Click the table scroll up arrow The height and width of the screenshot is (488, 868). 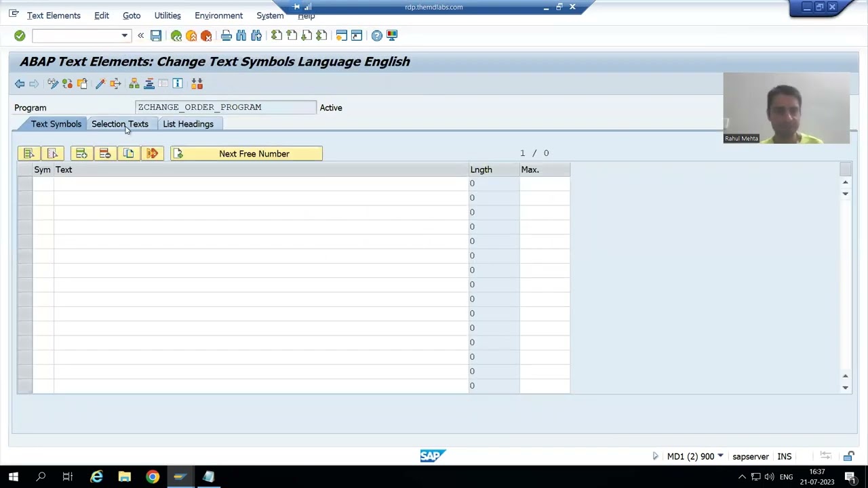click(x=846, y=182)
